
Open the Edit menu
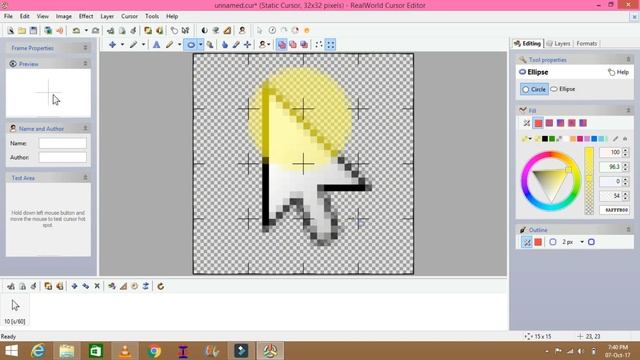24,16
